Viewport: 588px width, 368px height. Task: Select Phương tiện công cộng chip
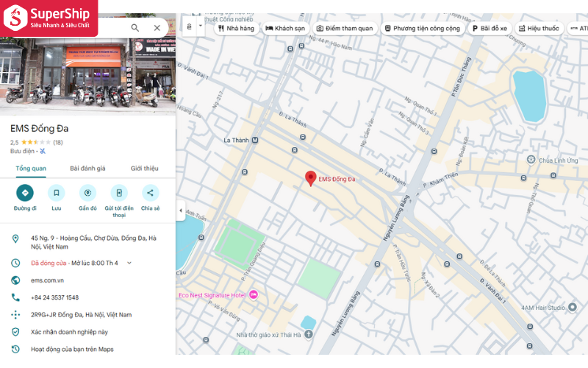(x=423, y=28)
